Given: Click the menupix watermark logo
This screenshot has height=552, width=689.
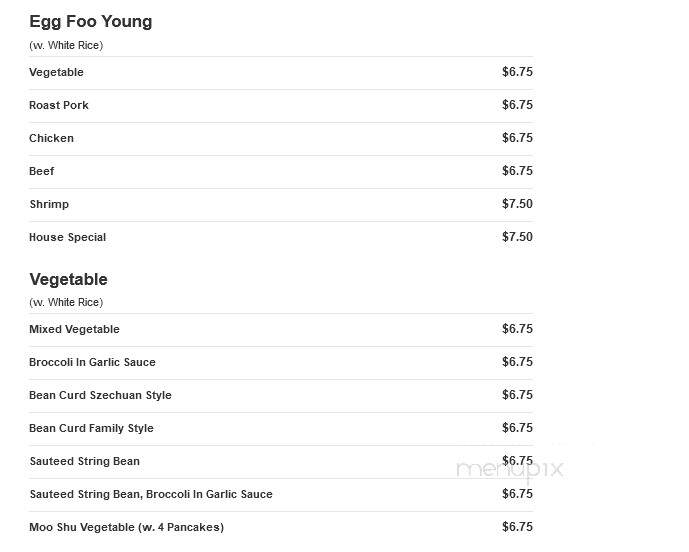Looking at the screenshot, I should coord(510,470).
